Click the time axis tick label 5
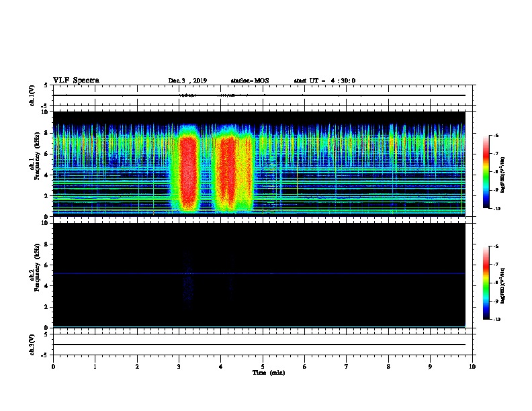 click(263, 367)
